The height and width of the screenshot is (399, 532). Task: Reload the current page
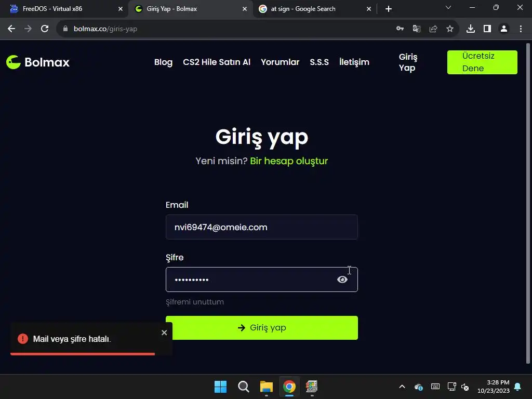(45, 29)
